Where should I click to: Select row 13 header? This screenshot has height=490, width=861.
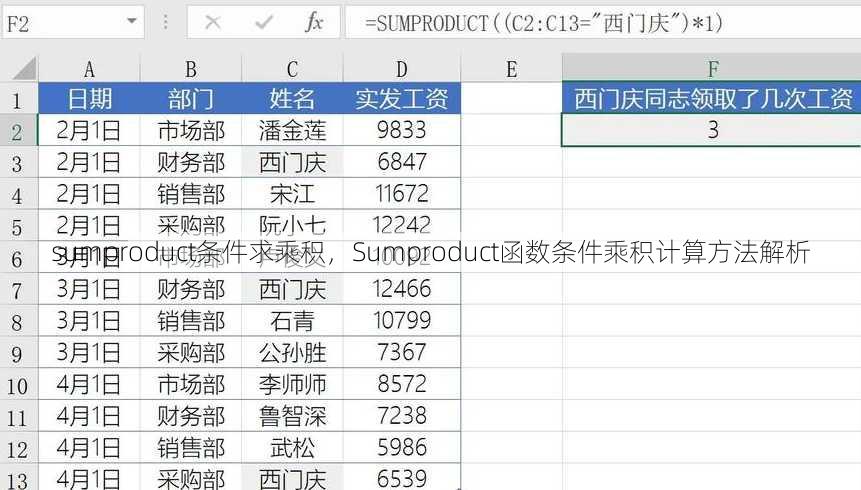tap(19, 478)
